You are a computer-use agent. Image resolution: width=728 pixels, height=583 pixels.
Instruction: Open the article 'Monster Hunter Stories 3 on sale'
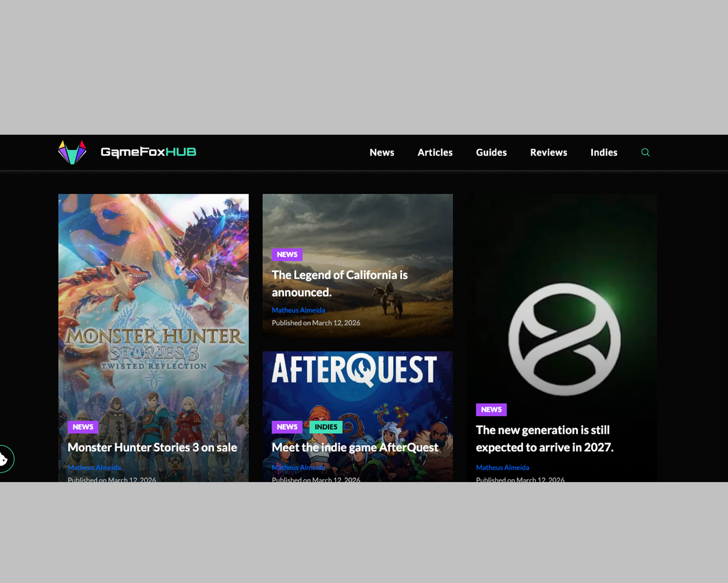click(x=152, y=447)
